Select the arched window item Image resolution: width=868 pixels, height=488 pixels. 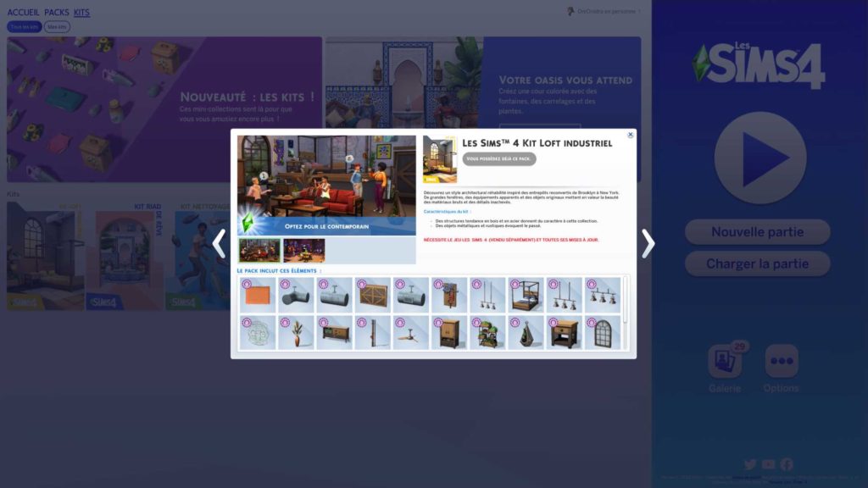tap(603, 333)
